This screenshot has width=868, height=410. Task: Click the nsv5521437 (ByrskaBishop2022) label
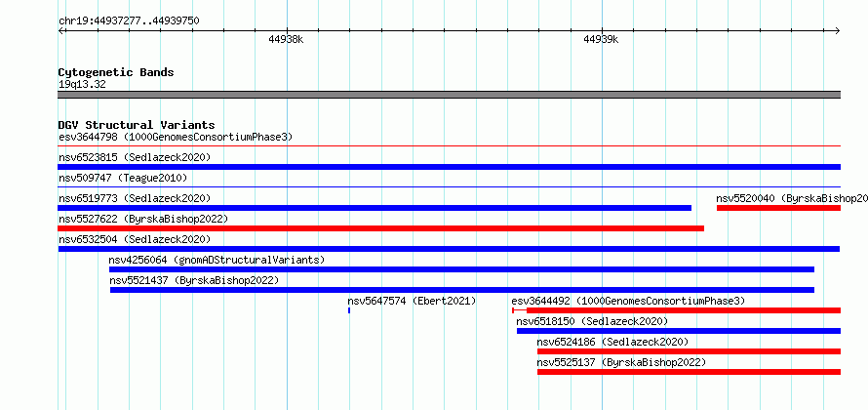click(194, 280)
